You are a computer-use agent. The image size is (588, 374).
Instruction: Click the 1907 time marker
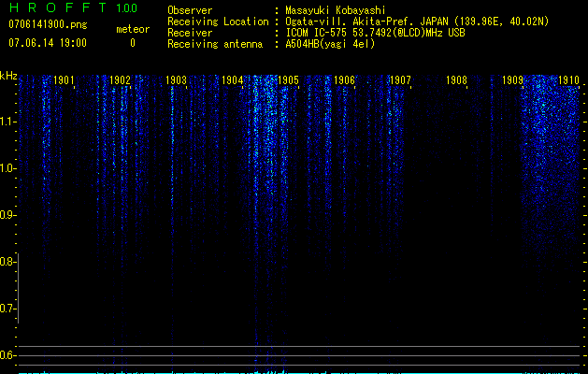[x=400, y=80]
